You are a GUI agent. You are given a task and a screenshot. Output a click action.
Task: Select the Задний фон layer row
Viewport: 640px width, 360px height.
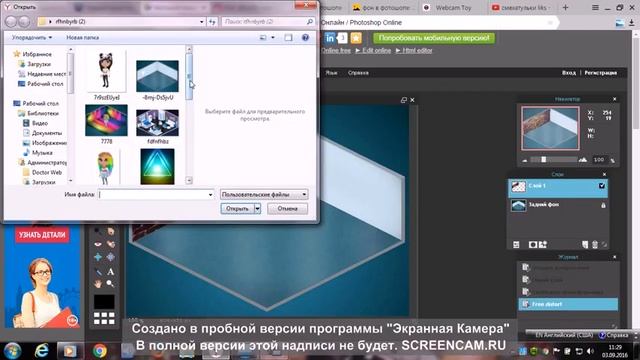coord(558,205)
